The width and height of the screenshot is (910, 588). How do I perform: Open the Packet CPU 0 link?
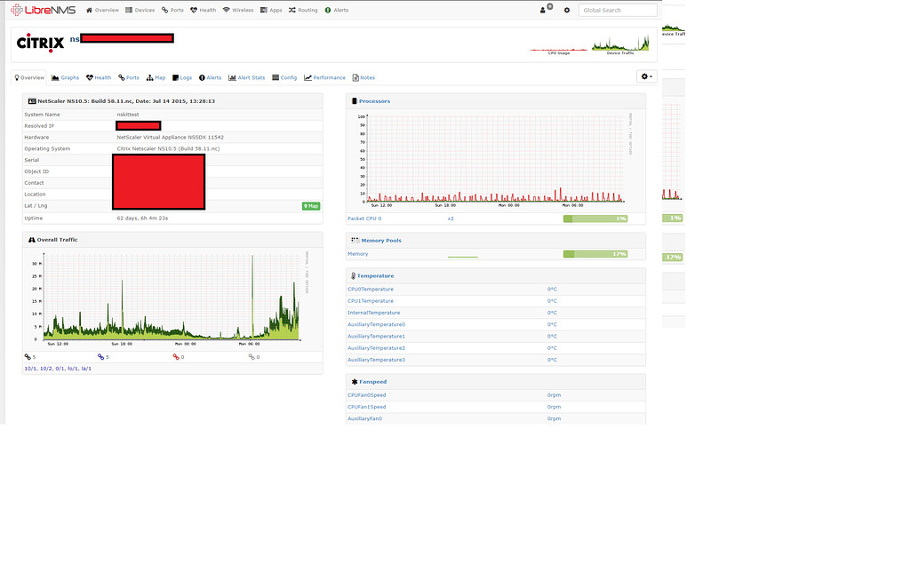363,218
